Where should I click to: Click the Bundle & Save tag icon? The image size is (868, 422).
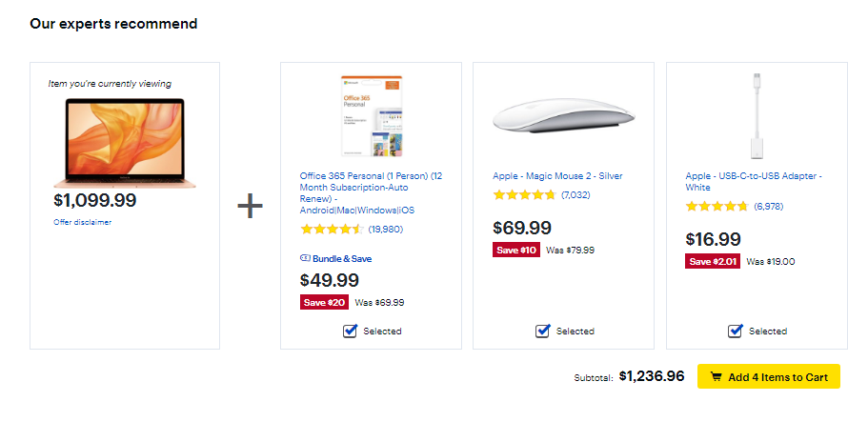click(x=305, y=258)
